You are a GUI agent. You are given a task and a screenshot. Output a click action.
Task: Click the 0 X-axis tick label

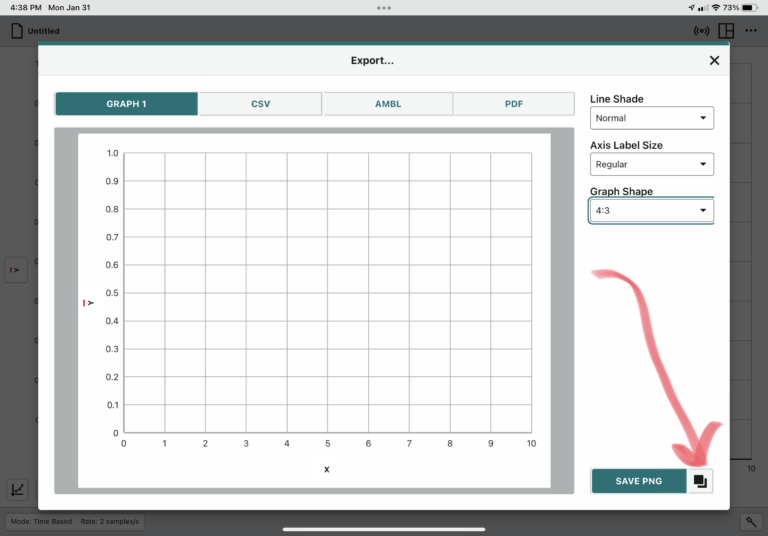[x=123, y=443]
